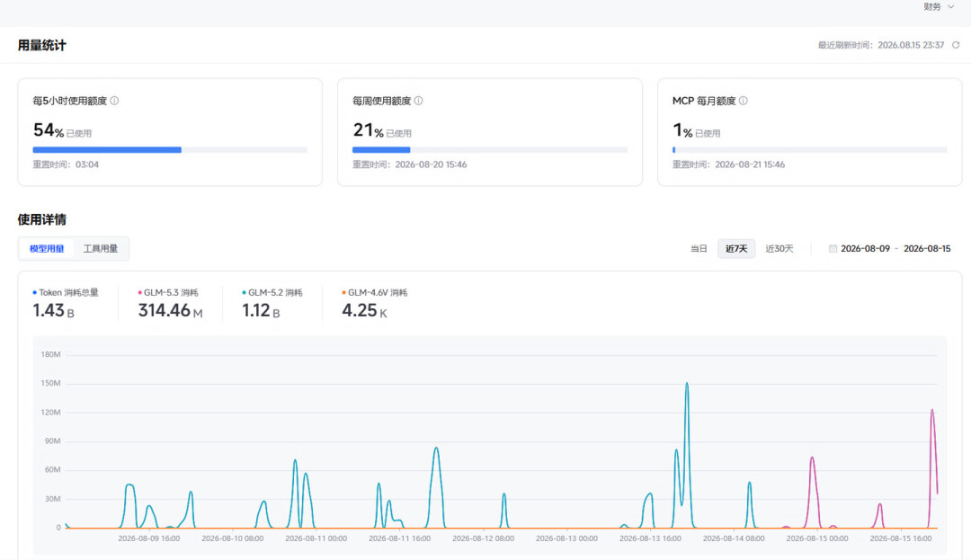Click the 4.25 K GLM-4.6V value

pos(364,311)
